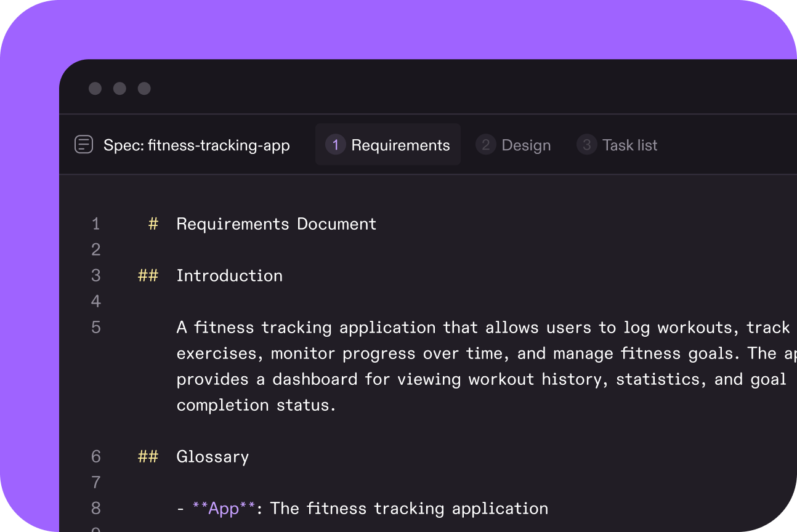Select the Requirements tab
Screen dimensions: 797x532
pos(400,144)
